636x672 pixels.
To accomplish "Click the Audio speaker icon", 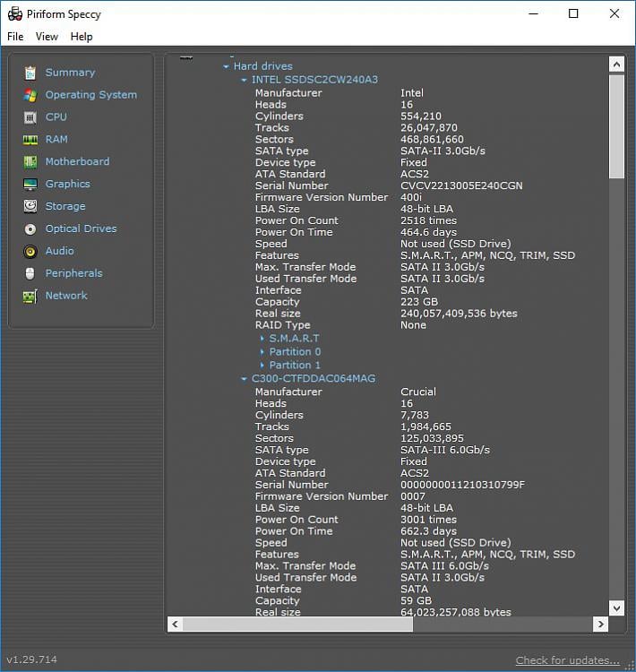I will coord(30,251).
